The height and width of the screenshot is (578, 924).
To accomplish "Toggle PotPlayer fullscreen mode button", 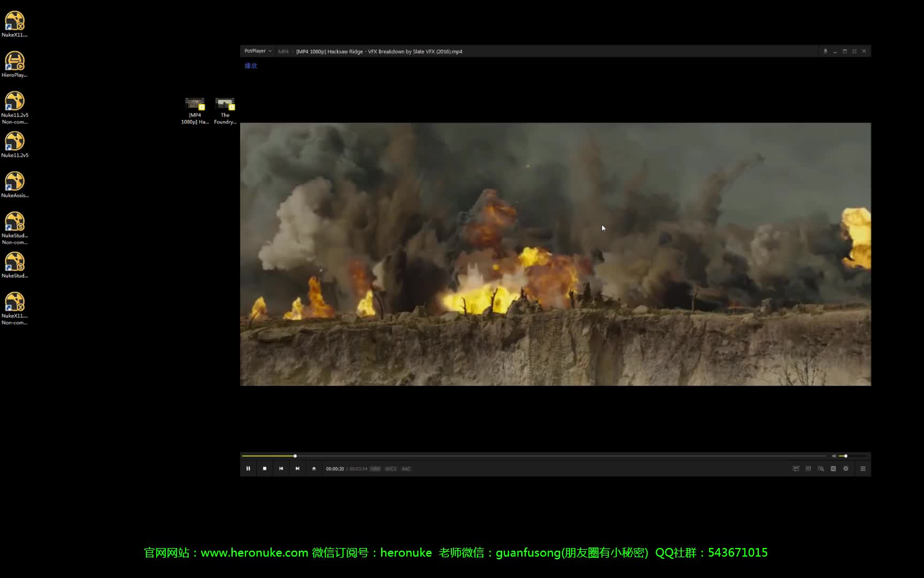I will [x=854, y=51].
